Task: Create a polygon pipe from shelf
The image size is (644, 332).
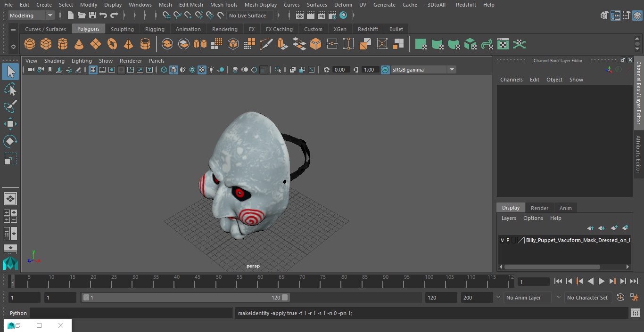Action: coord(145,44)
